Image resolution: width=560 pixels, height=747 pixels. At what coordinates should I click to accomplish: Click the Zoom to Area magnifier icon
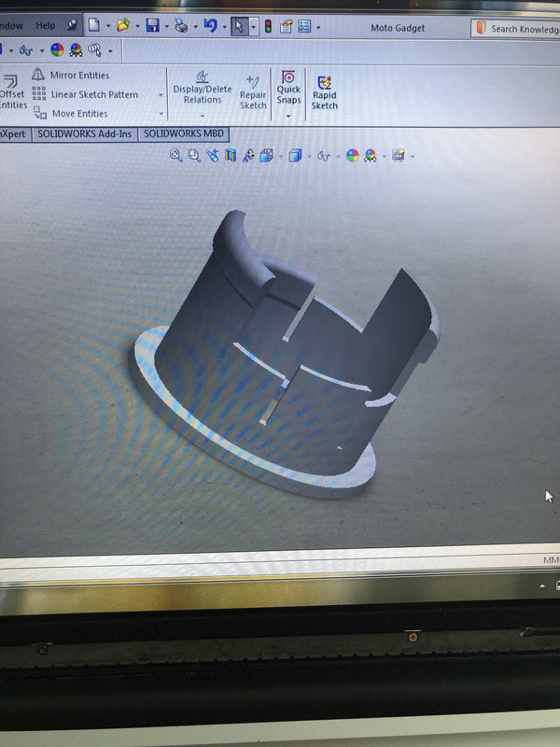pos(194,155)
